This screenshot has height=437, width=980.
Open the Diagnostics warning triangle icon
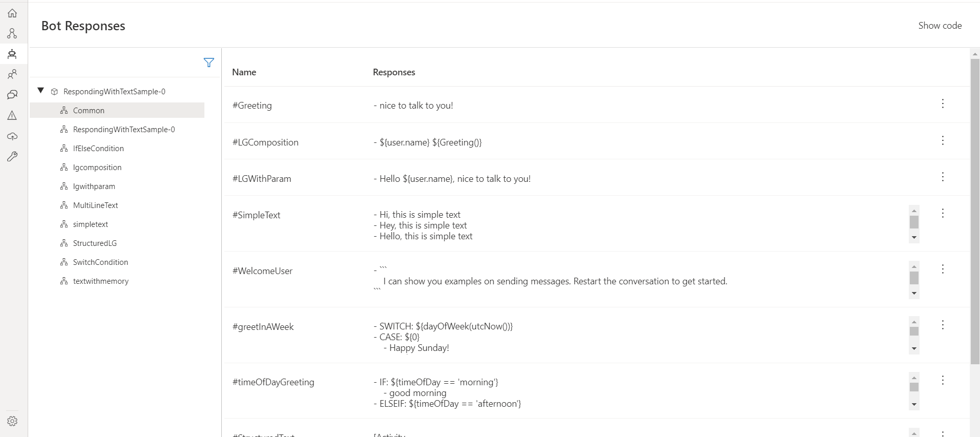pos(12,115)
